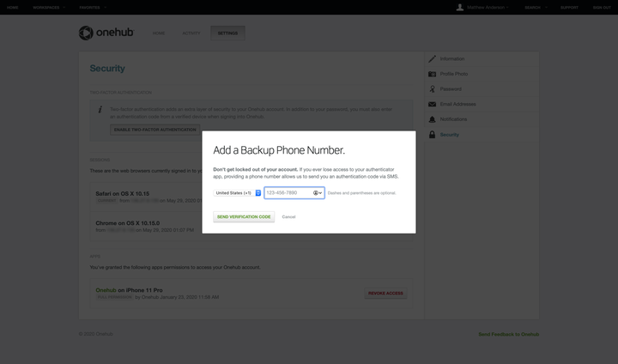Open Information in settings sidebar
Image resolution: width=618 pixels, height=364 pixels.
point(452,58)
